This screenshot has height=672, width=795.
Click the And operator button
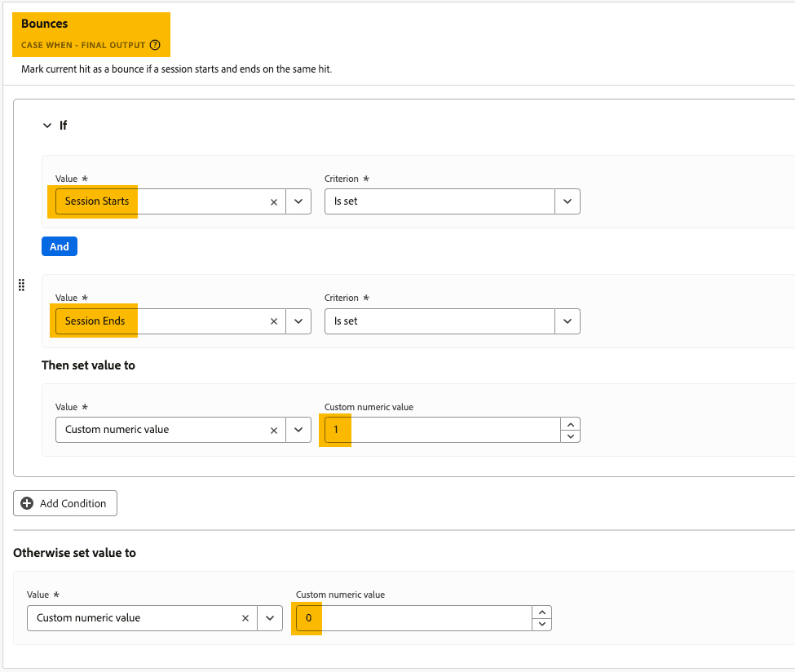point(60,246)
